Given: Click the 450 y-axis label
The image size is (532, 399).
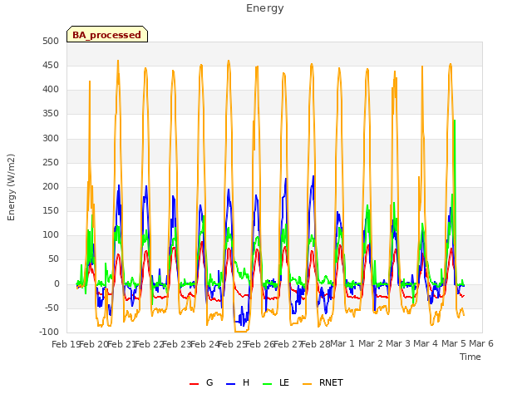Looking at the screenshot, I should click(x=51, y=65).
